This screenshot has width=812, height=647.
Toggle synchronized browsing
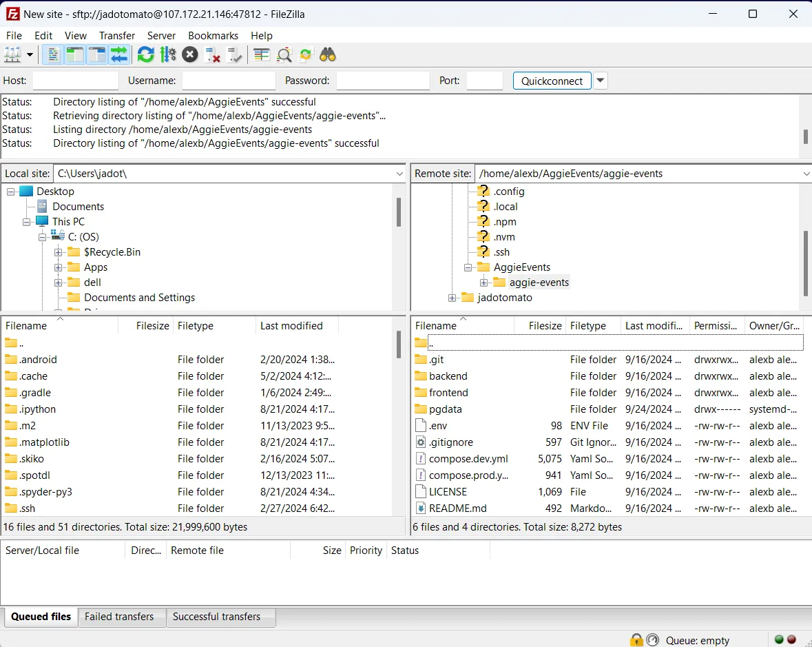[305, 54]
